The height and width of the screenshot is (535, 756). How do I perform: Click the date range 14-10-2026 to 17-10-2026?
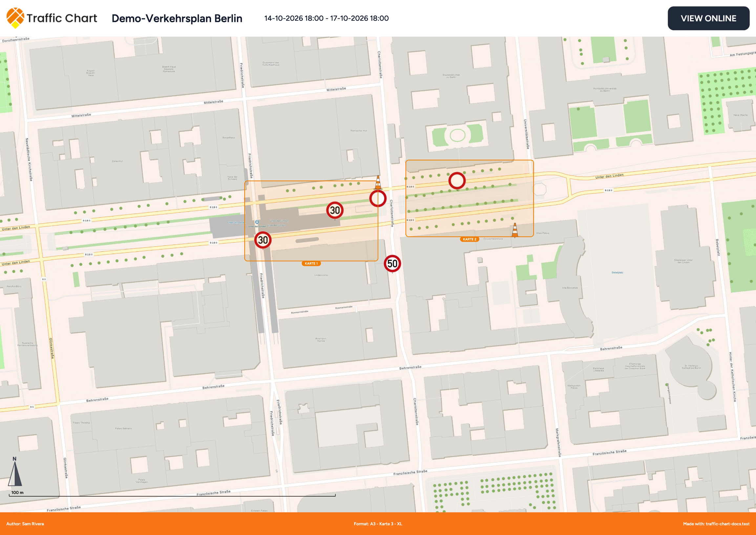point(326,18)
